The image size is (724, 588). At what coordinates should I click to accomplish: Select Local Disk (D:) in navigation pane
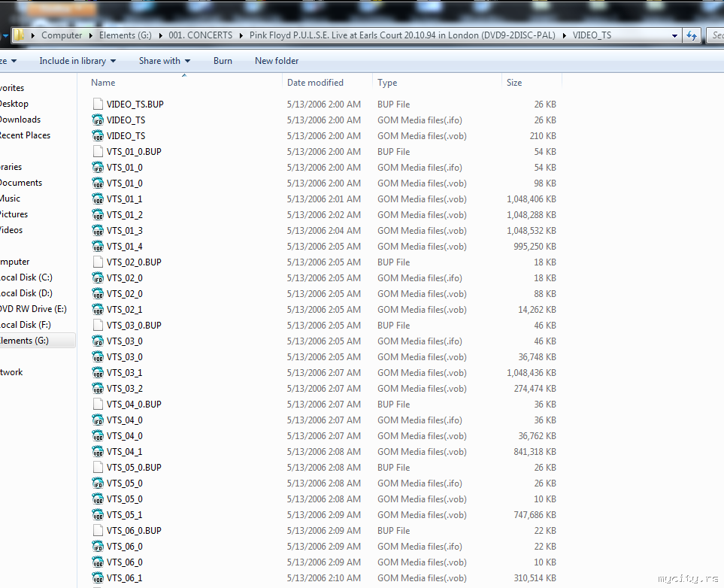pyautogui.click(x=26, y=293)
